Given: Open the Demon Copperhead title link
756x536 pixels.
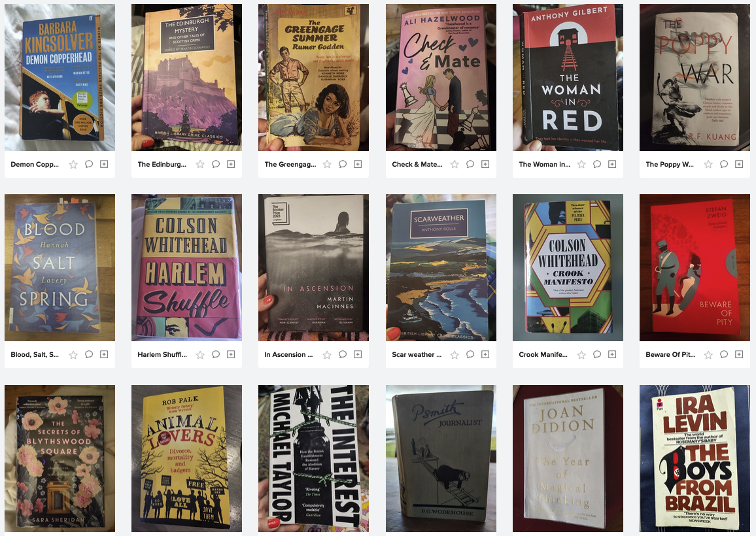Looking at the screenshot, I should (x=35, y=164).
